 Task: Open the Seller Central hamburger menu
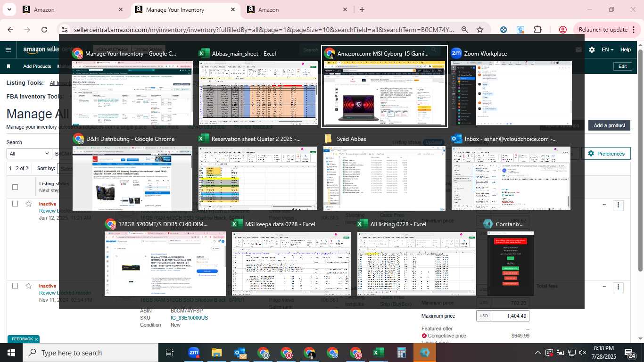pyautogui.click(x=8, y=49)
